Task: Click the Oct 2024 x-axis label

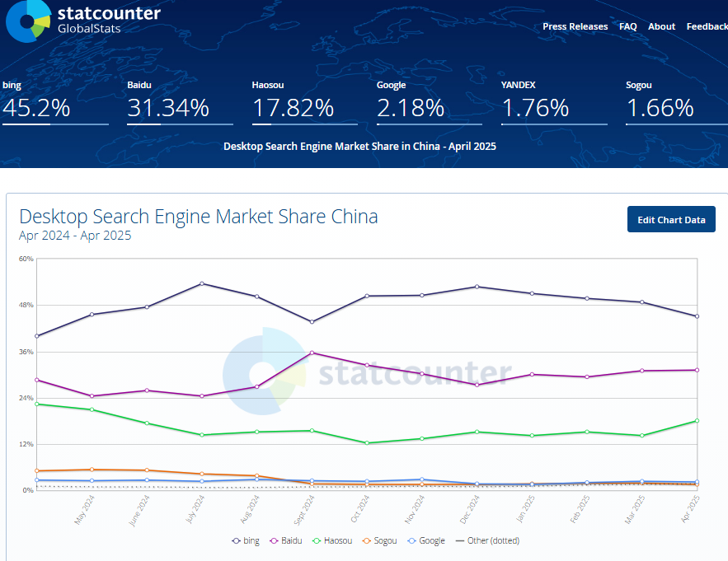Action: (x=359, y=509)
